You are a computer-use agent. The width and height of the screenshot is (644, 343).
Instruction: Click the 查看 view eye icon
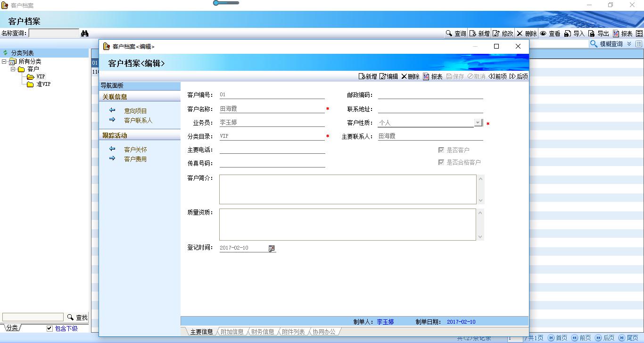tap(544, 33)
